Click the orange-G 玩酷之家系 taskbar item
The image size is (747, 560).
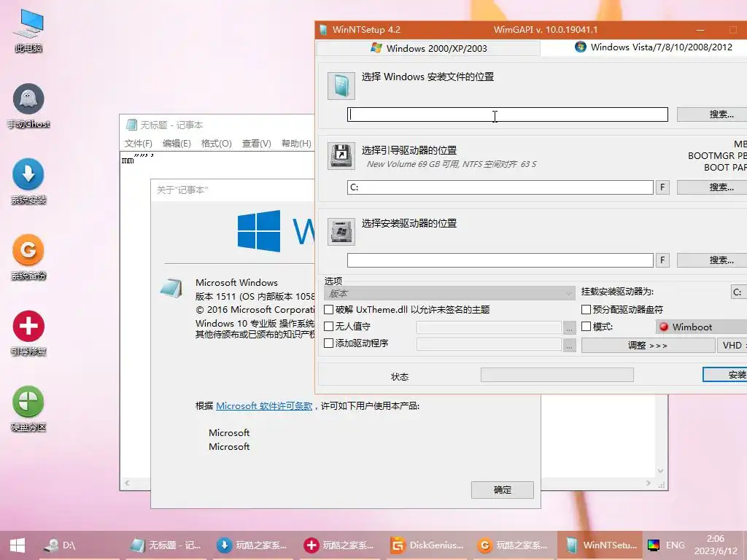point(514,545)
